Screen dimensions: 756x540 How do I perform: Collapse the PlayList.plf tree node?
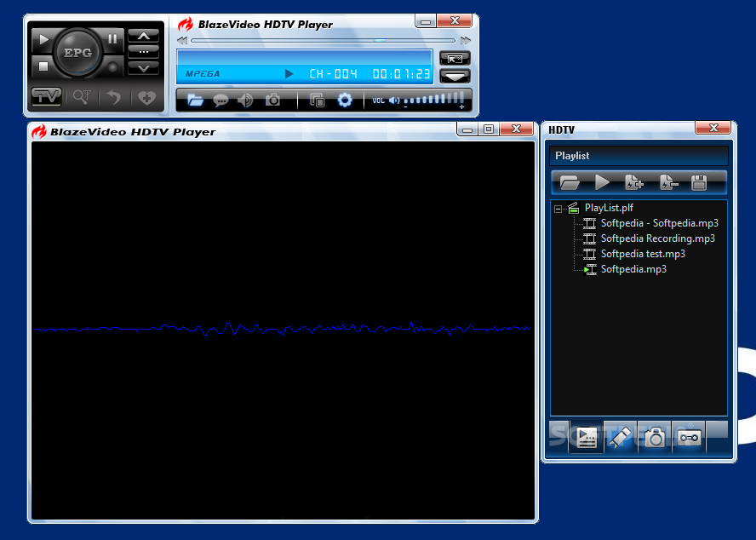tap(558, 209)
